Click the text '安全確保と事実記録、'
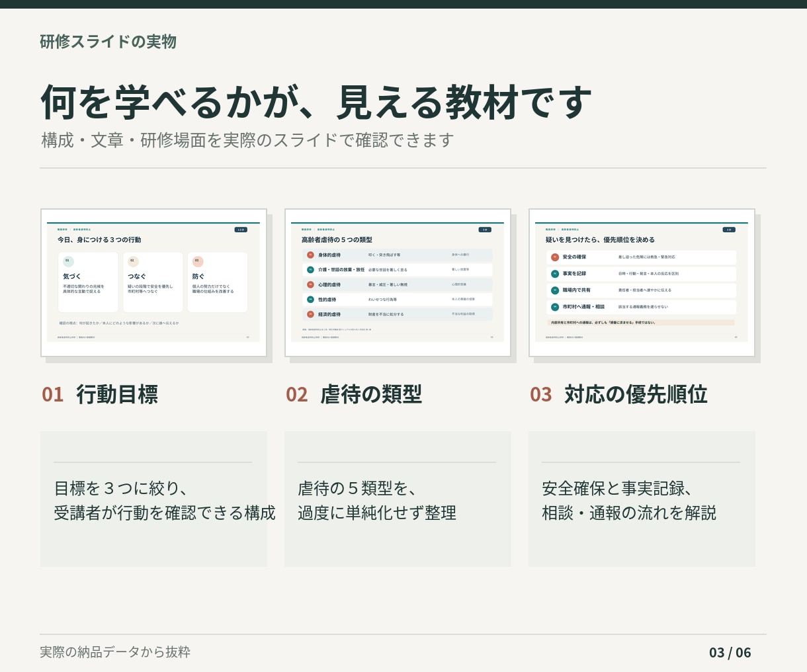 (x=617, y=489)
